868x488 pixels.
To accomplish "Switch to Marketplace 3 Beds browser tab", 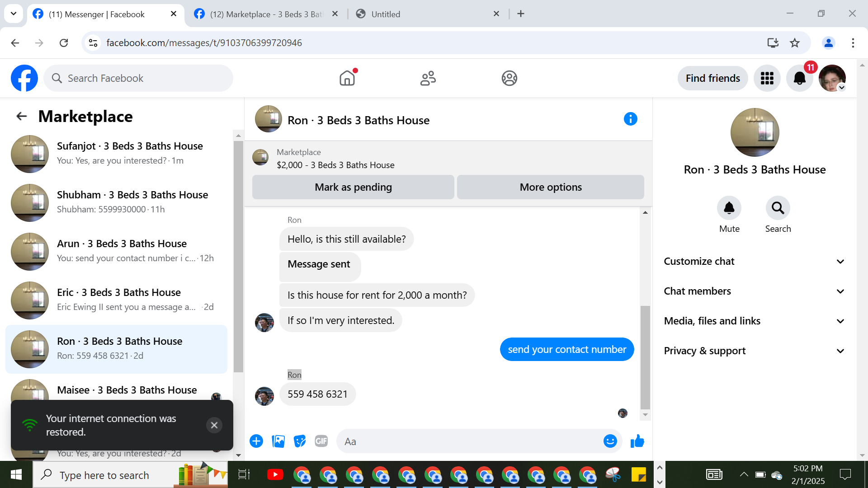I will click(267, 14).
